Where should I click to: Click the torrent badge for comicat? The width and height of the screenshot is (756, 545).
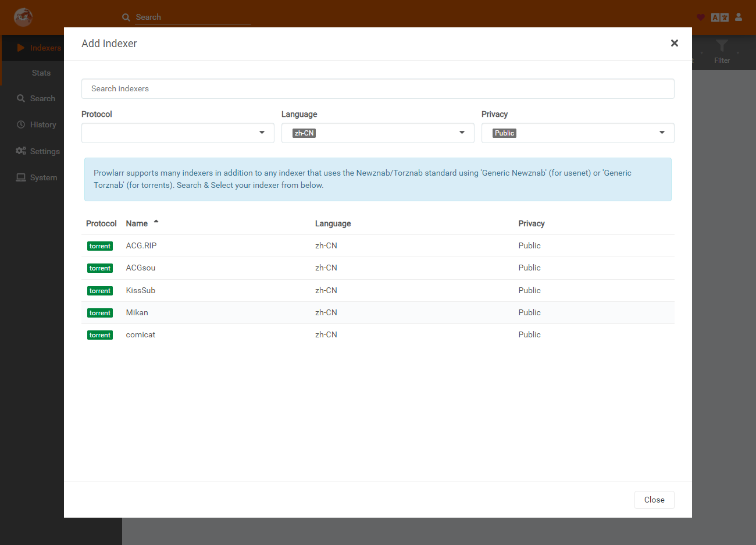tap(100, 335)
